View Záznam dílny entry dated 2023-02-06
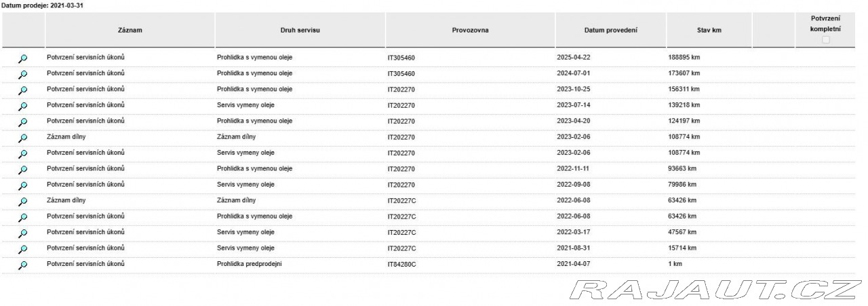The image size is (868, 306). coord(23,138)
